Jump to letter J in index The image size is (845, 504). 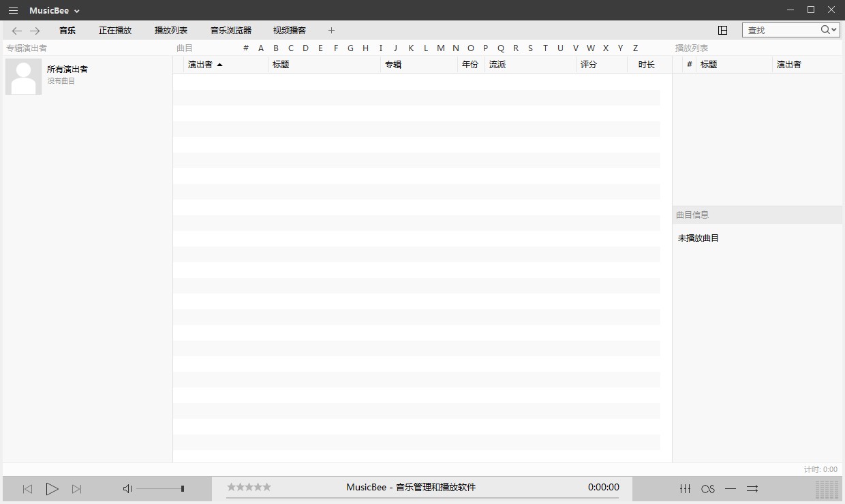pyautogui.click(x=395, y=48)
